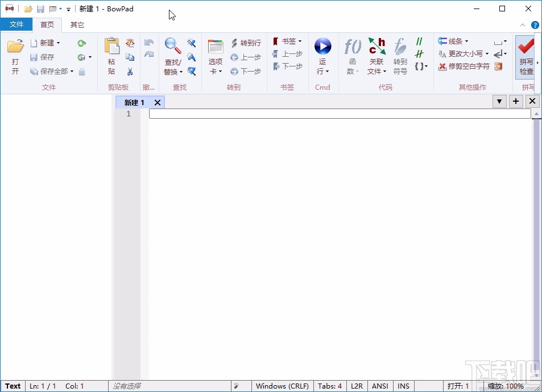
Task: Click the Redo arrow icon
Action: click(149, 54)
